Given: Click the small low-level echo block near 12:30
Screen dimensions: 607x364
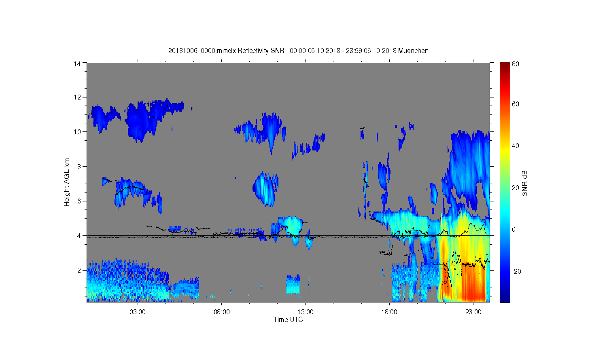Looking at the screenshot, I should (293, 284).
